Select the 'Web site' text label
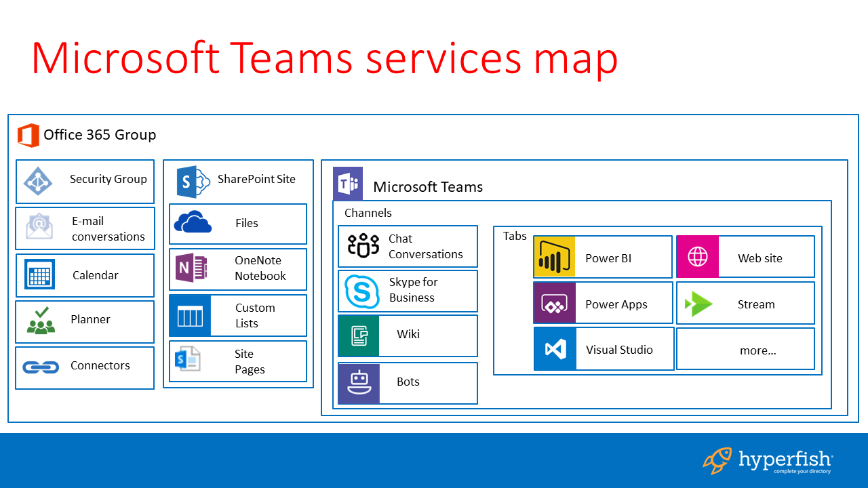The image size is (868, 488). point(760,258)
